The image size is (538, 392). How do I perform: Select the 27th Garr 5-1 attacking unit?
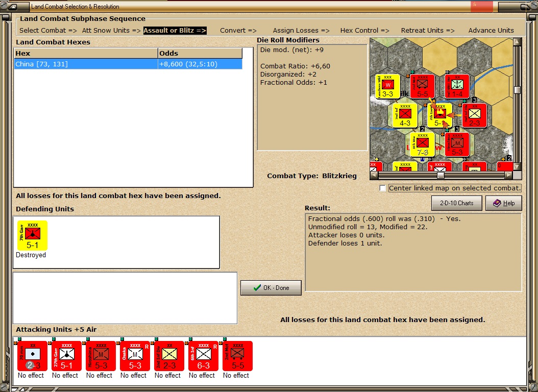click(66, 356)
